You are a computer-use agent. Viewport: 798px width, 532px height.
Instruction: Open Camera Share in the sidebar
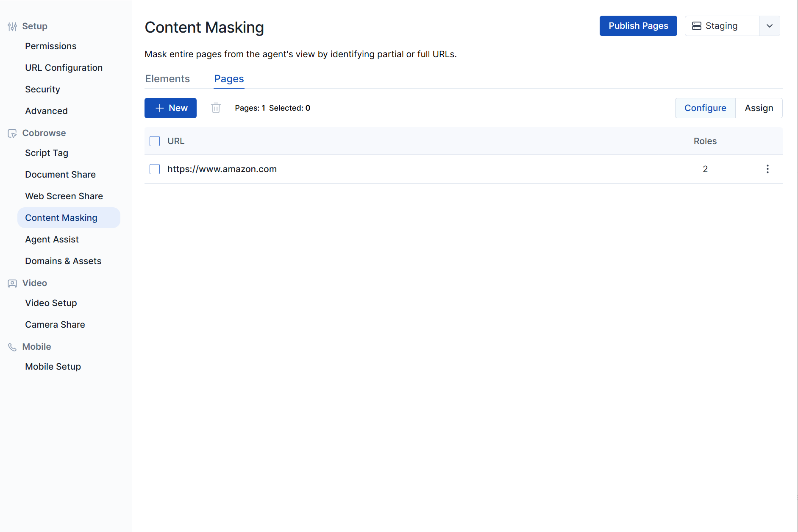pos(55,325)
